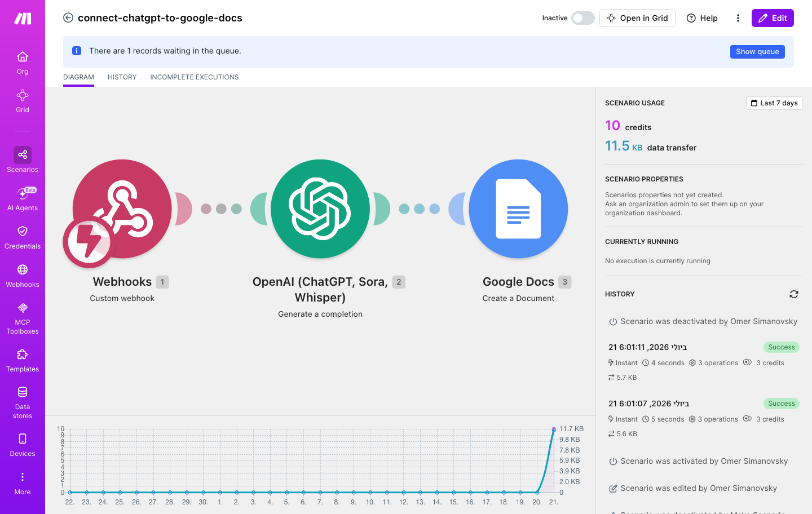Click Open in Grid button
The image size is (812, 514).
(637, 18)
